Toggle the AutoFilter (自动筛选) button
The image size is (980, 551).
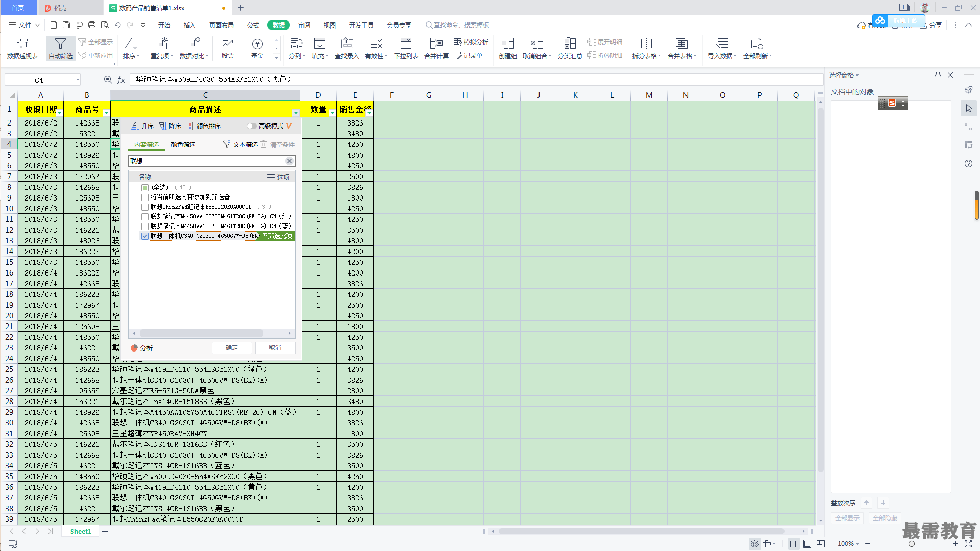click(x=61, y=48)
